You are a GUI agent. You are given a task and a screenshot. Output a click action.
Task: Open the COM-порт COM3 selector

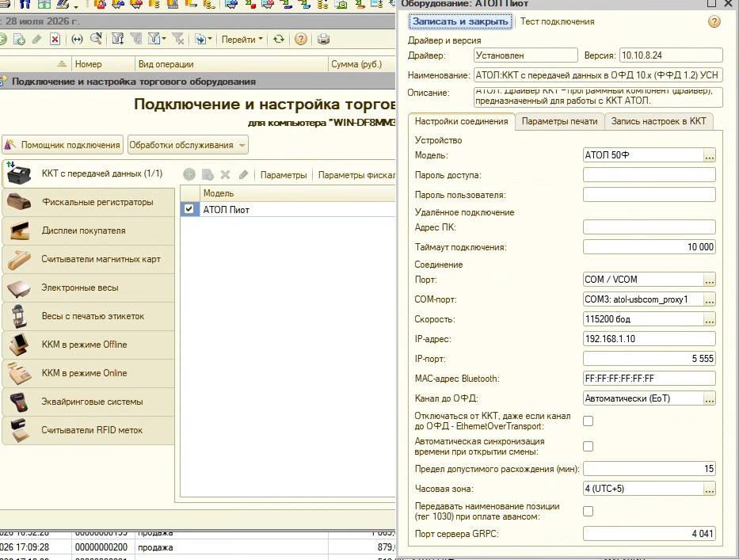pos(710,299)
